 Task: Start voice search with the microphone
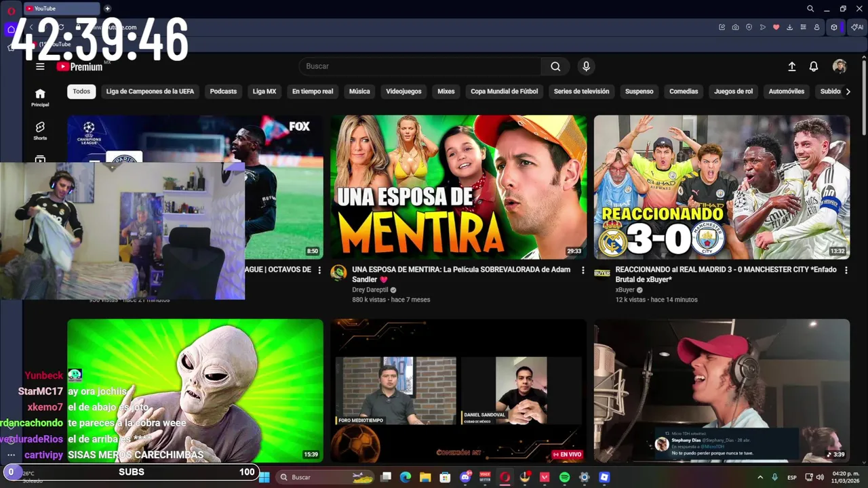click(586, 66)
